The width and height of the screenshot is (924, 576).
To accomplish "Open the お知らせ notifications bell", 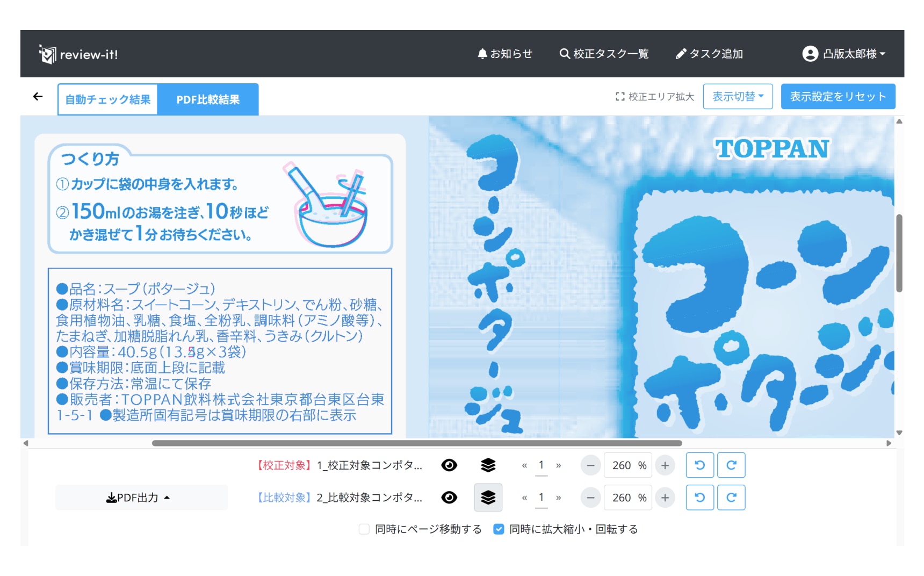I will click(x=504, y=54).
